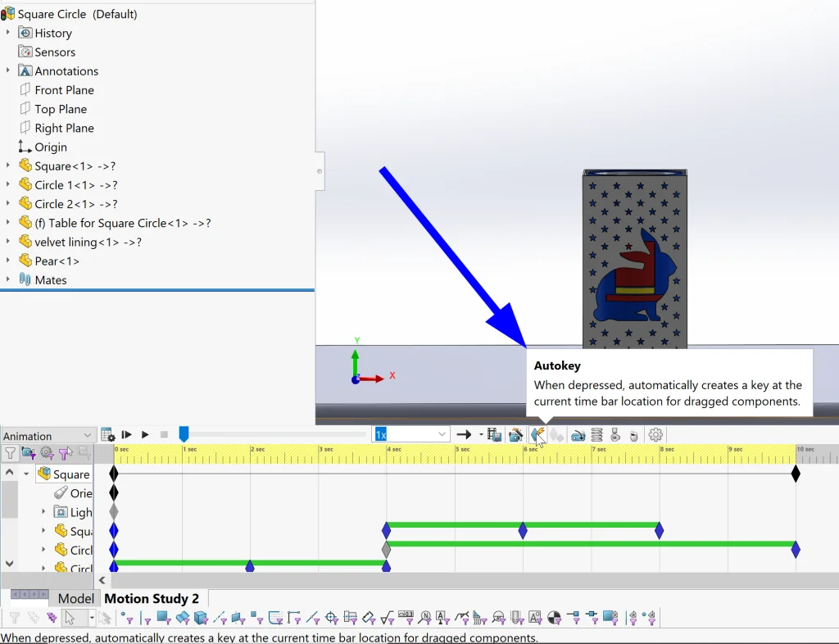Viewport: 839px width, 644px height.
Task: Open the Animation study type dropdown
Action: click(x=48, y=435)
